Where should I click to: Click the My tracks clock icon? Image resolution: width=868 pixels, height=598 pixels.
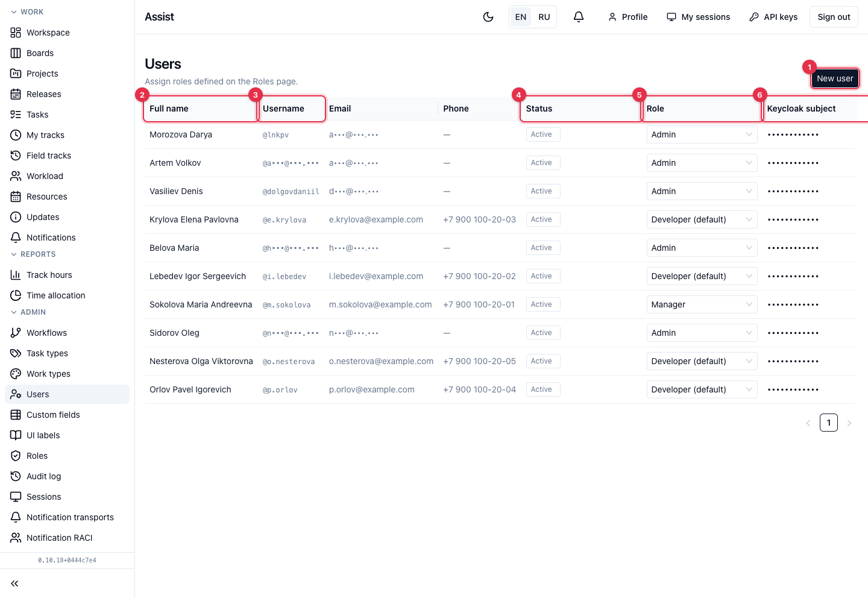point(16,135)
